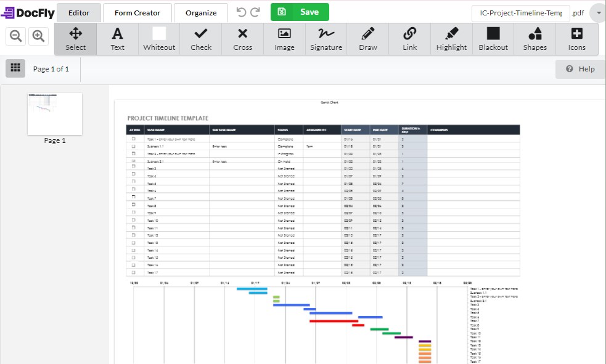Image resolution: width=606 pixels, height=364 pixels.
Task: Zoom in on the document
Action: [x=38, y=36]
